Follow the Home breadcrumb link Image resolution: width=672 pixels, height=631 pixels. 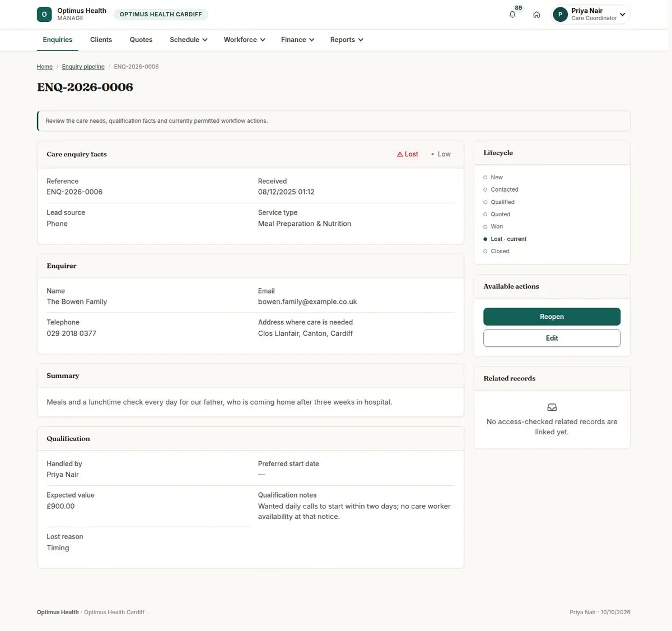coord(45,67)
